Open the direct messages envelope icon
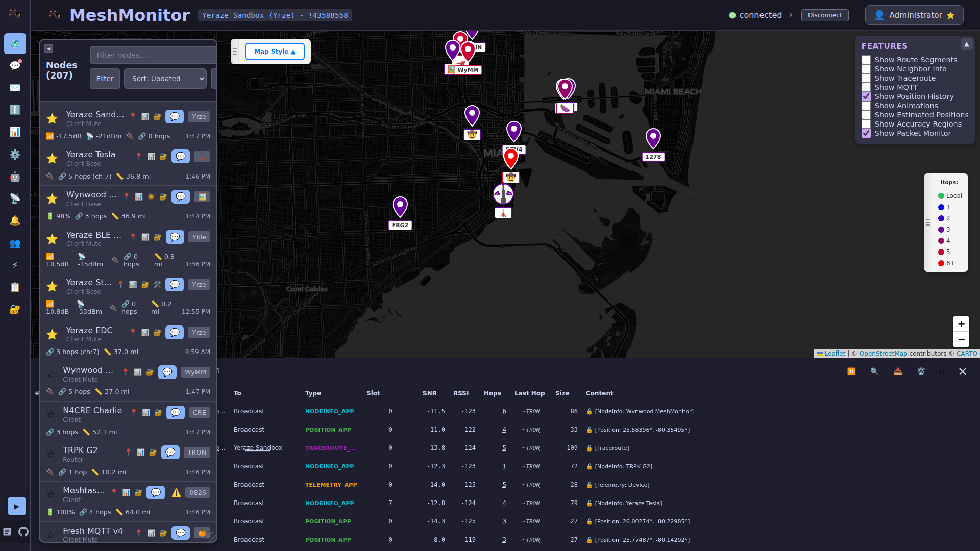The image size is (980, 551). click(x=15, y=88)
